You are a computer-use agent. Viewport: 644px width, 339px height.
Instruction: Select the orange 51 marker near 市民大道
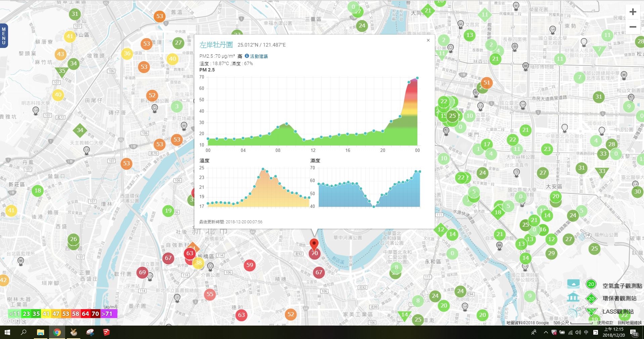(x=487, y=82)
